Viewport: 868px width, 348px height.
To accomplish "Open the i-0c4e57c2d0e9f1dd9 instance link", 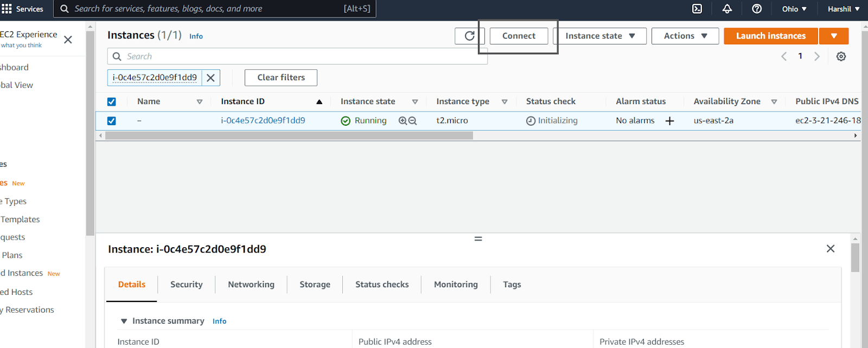I will pos(263,120).
